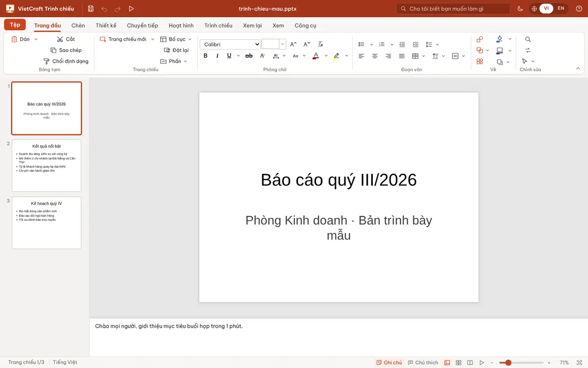The height and width of the screenshot is (368, 588).
Task: Click the redo arrow in the title bar
Action: [117, 9]
